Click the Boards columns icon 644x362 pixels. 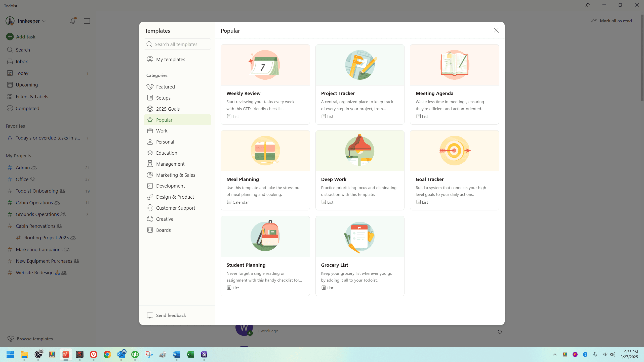(x=150, y=230)
